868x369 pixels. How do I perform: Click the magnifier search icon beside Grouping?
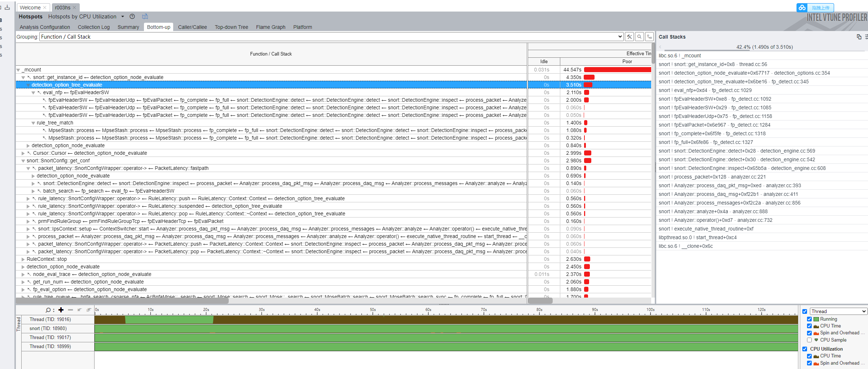pos(639,37)
